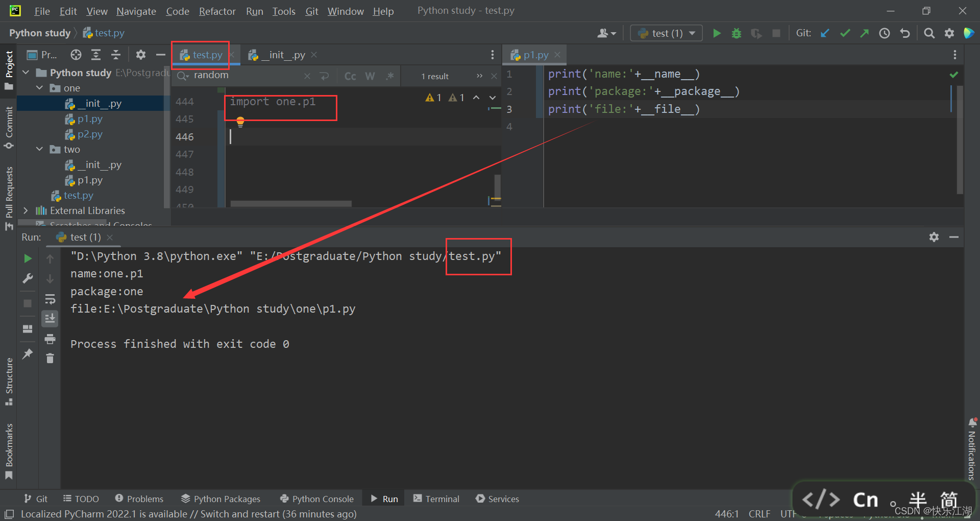980x521 pixels.
Task: Open the TODO tool window
Action: [x=81, y=499]
